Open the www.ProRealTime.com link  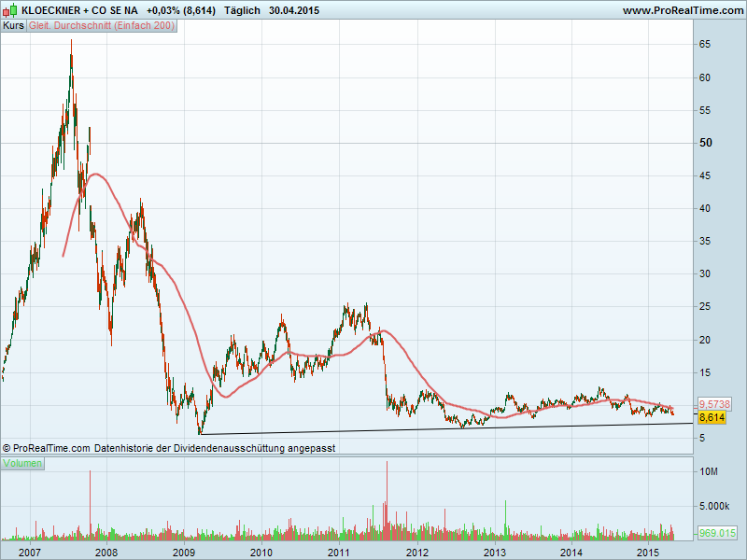(x=682, y=10)
